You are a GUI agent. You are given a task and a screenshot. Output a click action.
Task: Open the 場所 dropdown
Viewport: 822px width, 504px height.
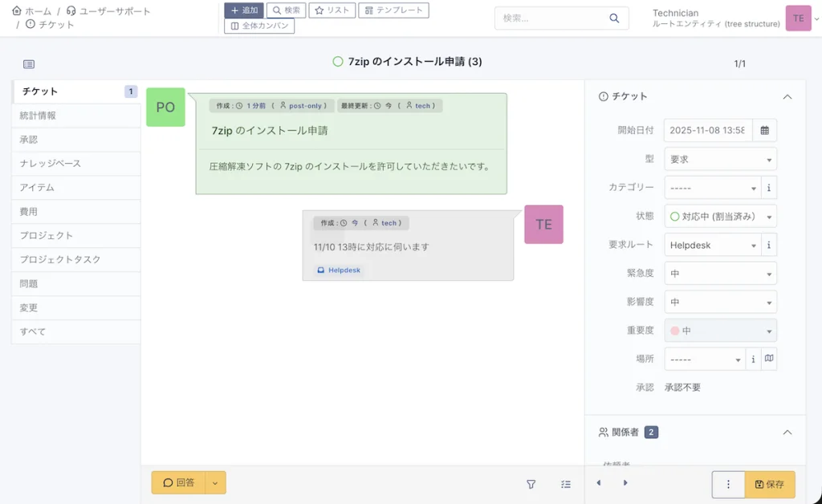click(x=705, y=360)
